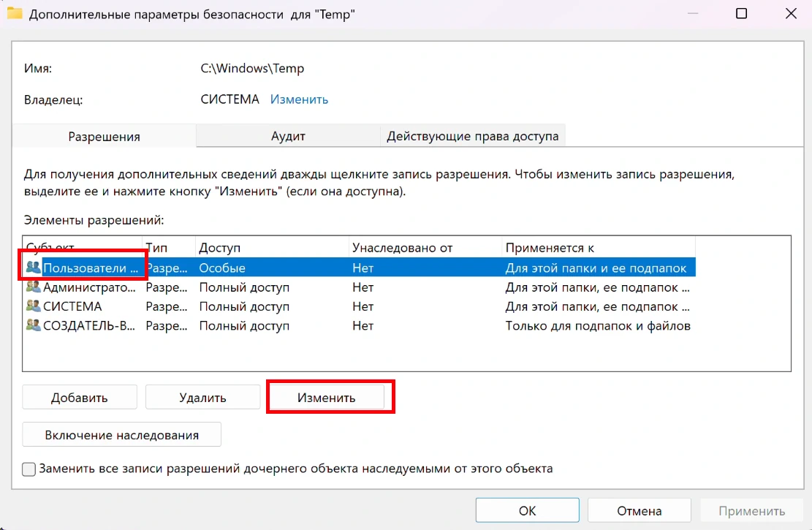Maximize the security settings window
The width and height of the screenshot is (812, 530).
click(x=741, y=14)
